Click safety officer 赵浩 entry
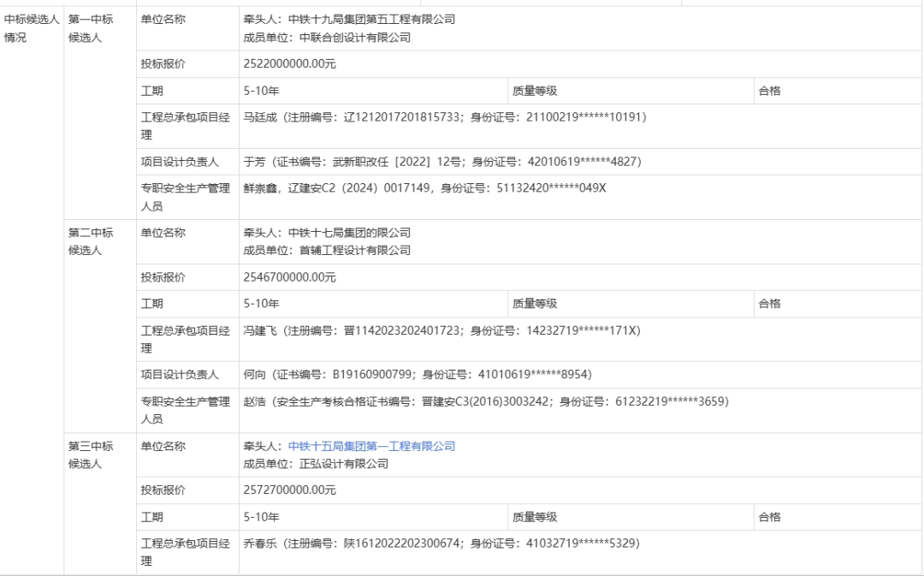924x576 pixels. (486, 401)
